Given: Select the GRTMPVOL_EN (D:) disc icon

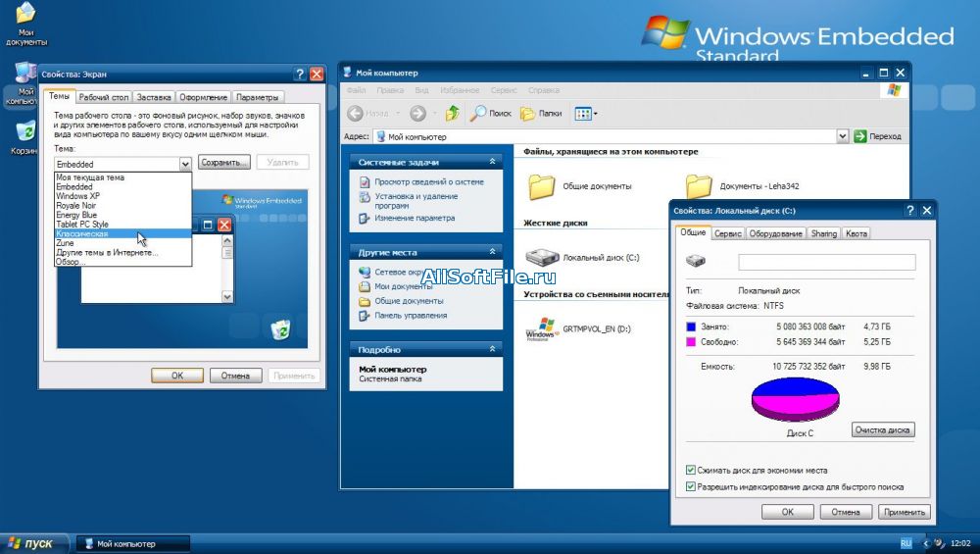Looking at the screenshot, I should 541,328.
